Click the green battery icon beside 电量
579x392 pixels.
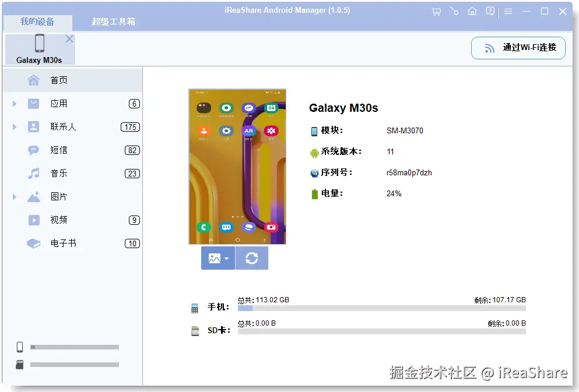[315, 194]
